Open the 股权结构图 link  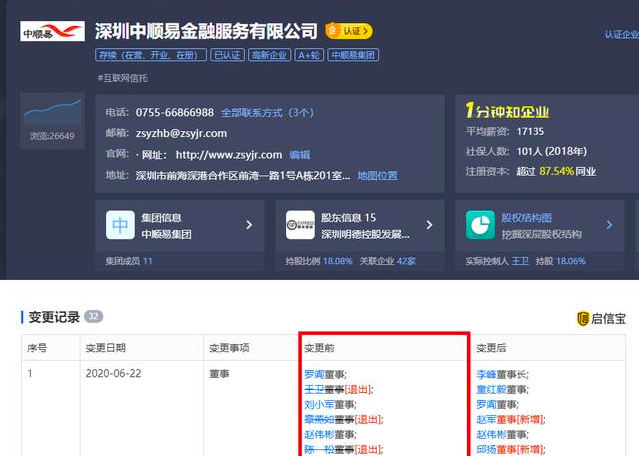[x=526, y=218]
